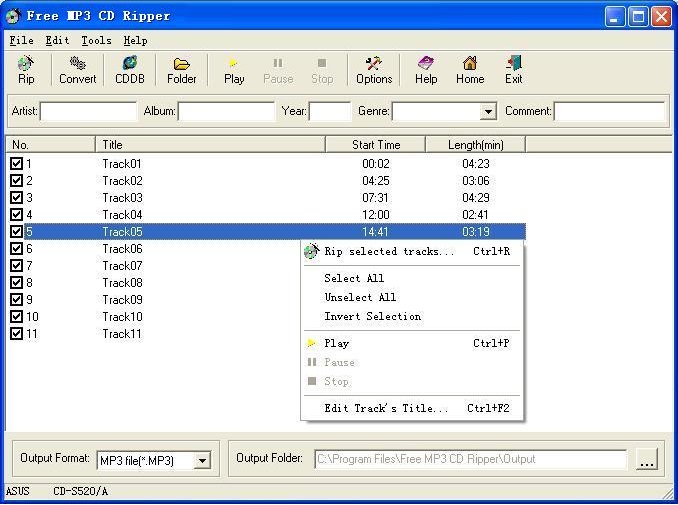Click the Year input field
Image resolution: width=678 pixels, height=505 pixels.
point(330,112)
